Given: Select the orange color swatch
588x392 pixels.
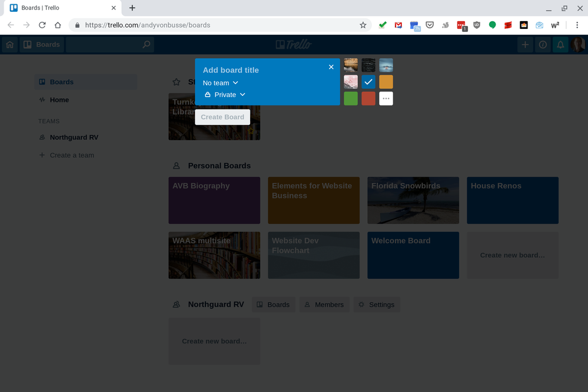Looking at the screenshot, I should click(x=386, y=82).
